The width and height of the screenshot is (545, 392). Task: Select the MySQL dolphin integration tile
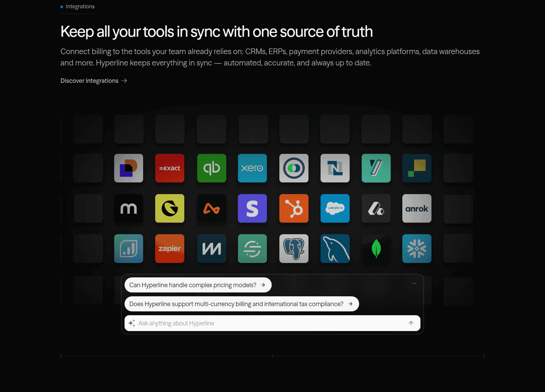click(335, 249)
